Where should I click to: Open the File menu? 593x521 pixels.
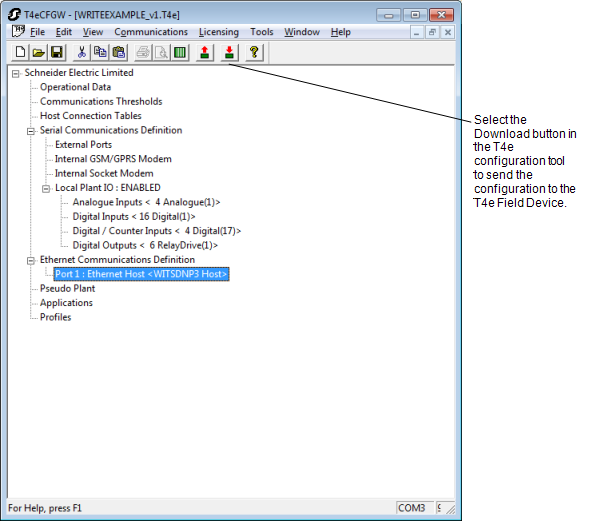coord(37,32)
